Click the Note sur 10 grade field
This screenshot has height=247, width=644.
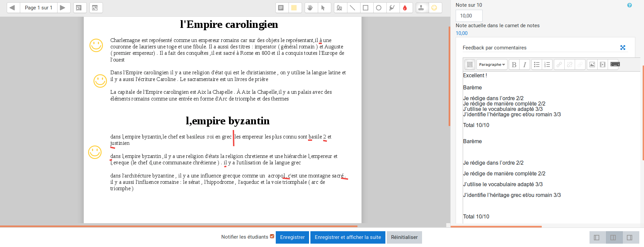pos(469,16)
